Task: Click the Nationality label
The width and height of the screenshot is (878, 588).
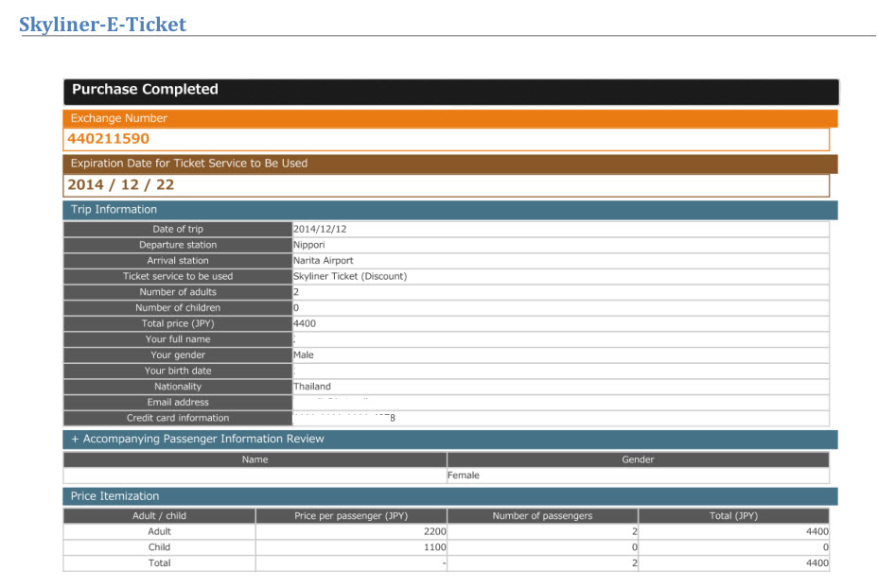Action: coord(178,386)
